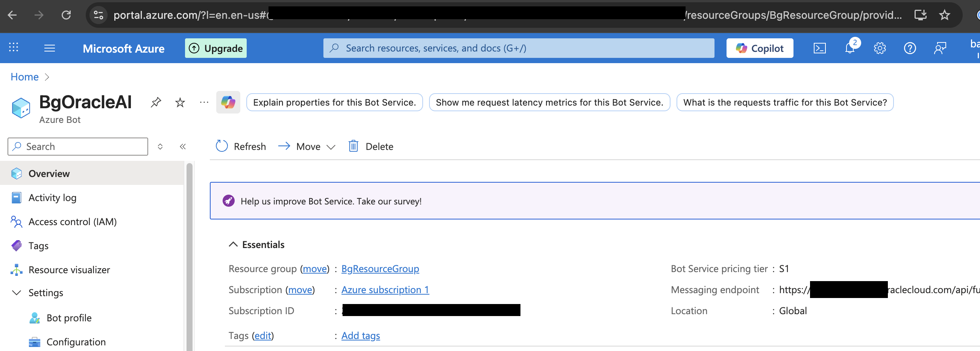Refresh the BgOracleAI overview
Image resolution: width=980 pixels, height=351 pixels.
(240, 147)
